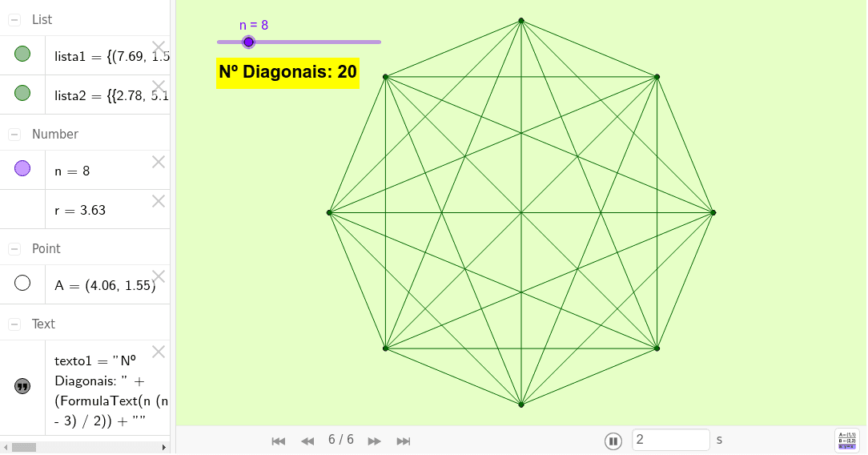Go back one construction step

(307, 441)
